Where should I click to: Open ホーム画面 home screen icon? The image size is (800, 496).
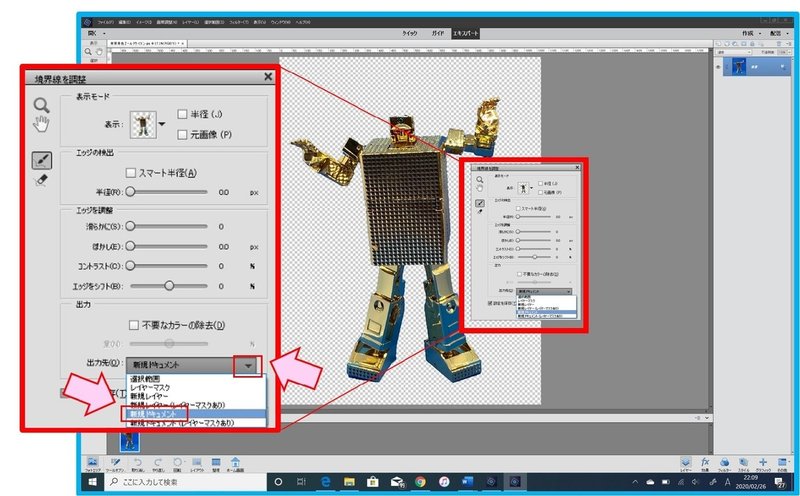235,463
